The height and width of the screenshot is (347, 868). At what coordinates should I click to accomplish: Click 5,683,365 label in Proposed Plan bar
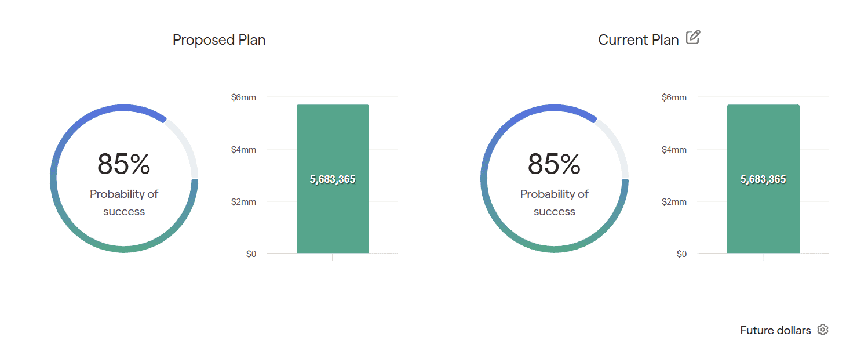(333, 179)
